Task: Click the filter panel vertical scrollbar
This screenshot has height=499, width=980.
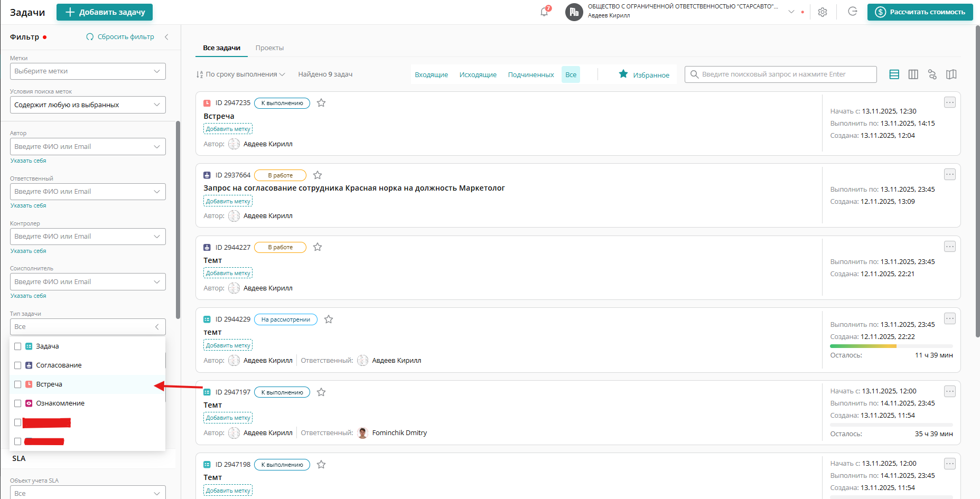Action: coord(178,220)
